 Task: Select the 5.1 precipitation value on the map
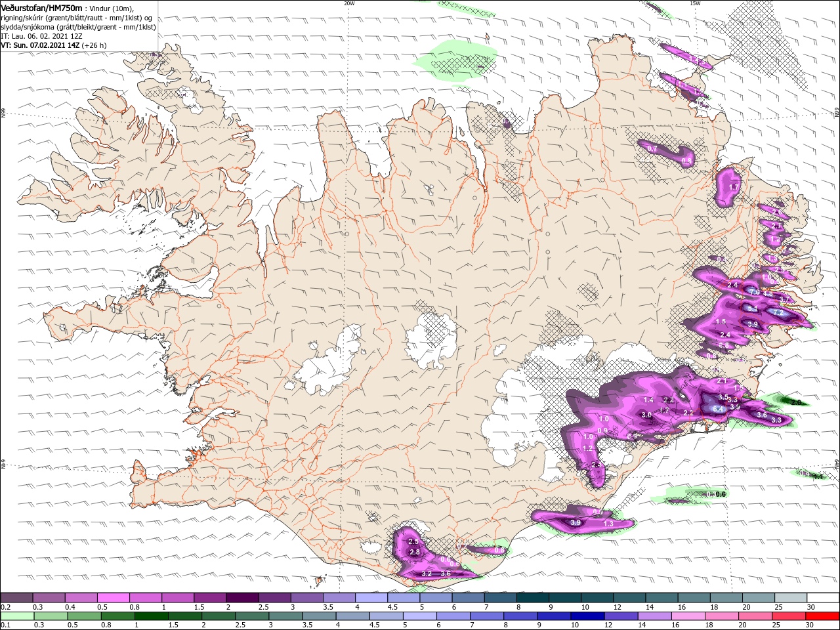pyautogui.click(x=753, y=308)
